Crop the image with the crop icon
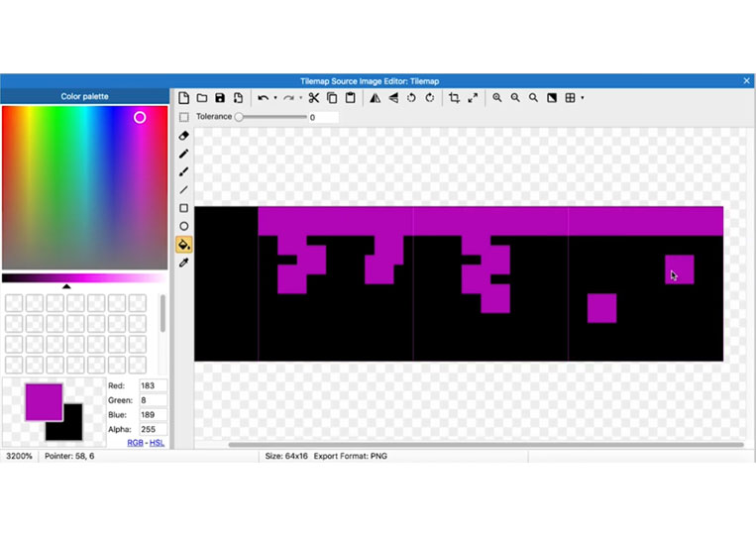The height and width of the screenshot is (536, 756). pyautogui.click(x=454, y=98)
